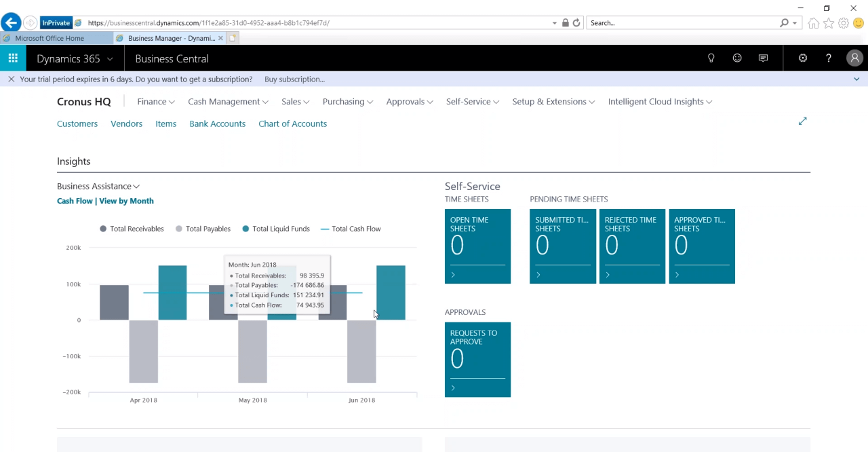Expand the Dynamics 365 dropdown
The height and width of the screenshot is (452, 868).
click(110, 59)
